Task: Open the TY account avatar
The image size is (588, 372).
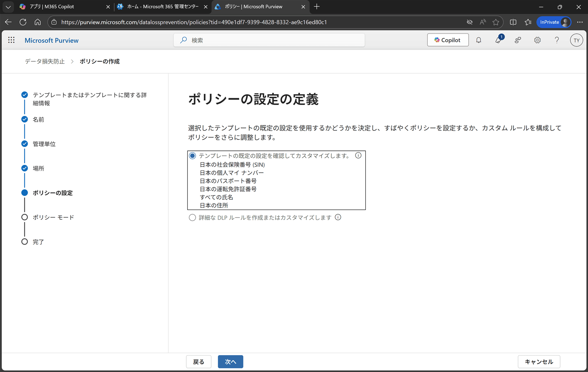Action: (x=576, y=40)
